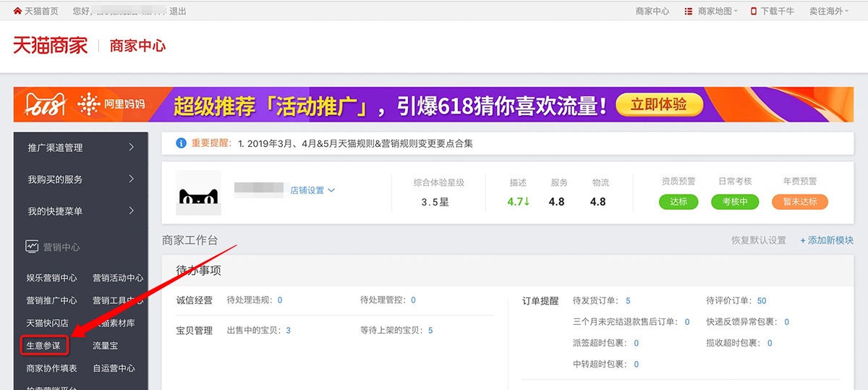Click the 描述 score 4.7
The image size is (868, 390).
519,202
